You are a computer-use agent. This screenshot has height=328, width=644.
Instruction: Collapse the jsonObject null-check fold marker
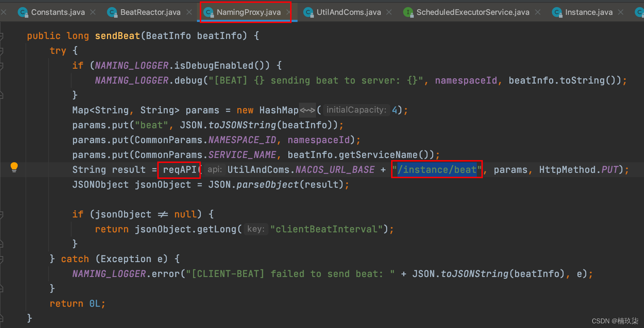[1, 214]
